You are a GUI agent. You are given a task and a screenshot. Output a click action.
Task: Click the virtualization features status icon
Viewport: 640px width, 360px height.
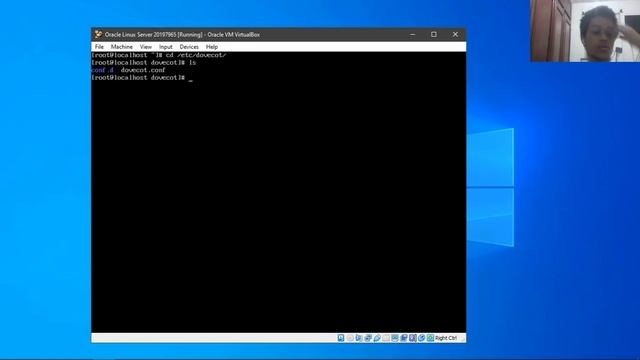pyautogui.click(x=413, y=338)
